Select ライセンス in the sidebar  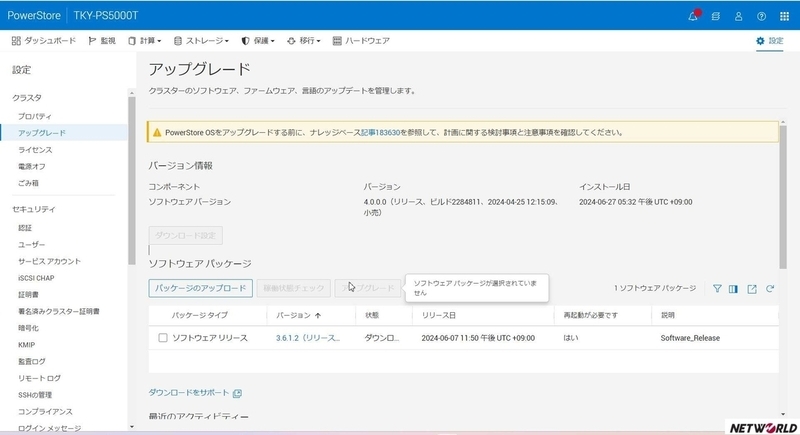tap(35, 150)
